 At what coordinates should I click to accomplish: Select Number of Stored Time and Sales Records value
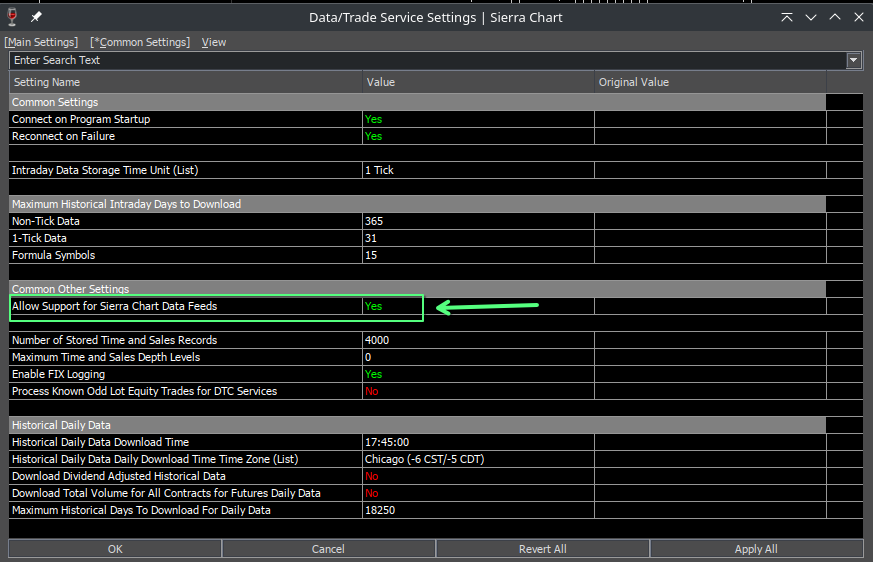coord(478,340)
